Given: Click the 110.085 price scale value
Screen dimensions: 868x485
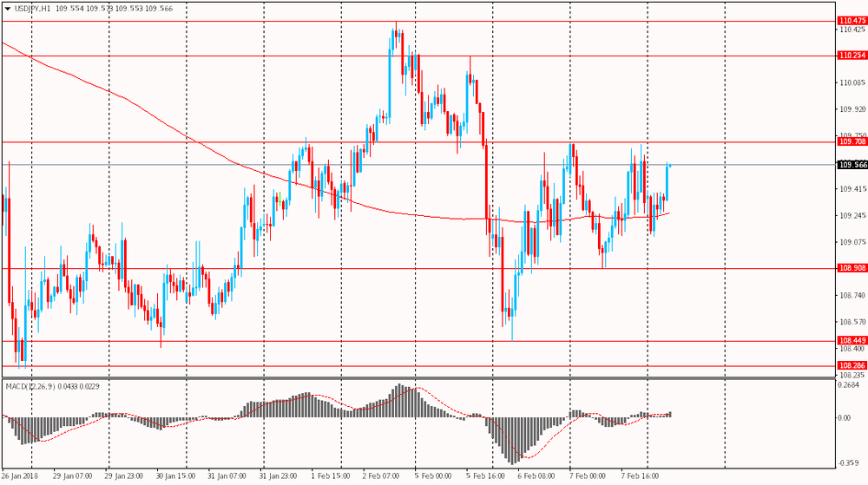Looking at the screenshot, I should 852,83.
